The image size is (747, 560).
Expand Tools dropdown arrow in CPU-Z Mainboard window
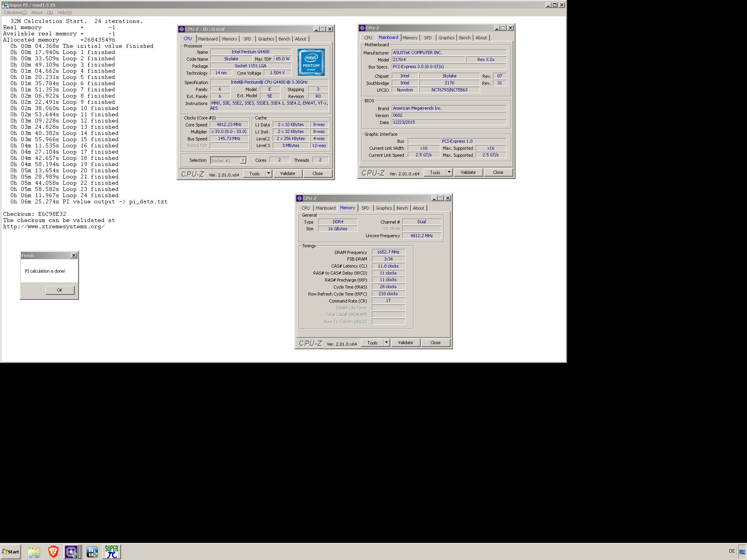[449, 172]
